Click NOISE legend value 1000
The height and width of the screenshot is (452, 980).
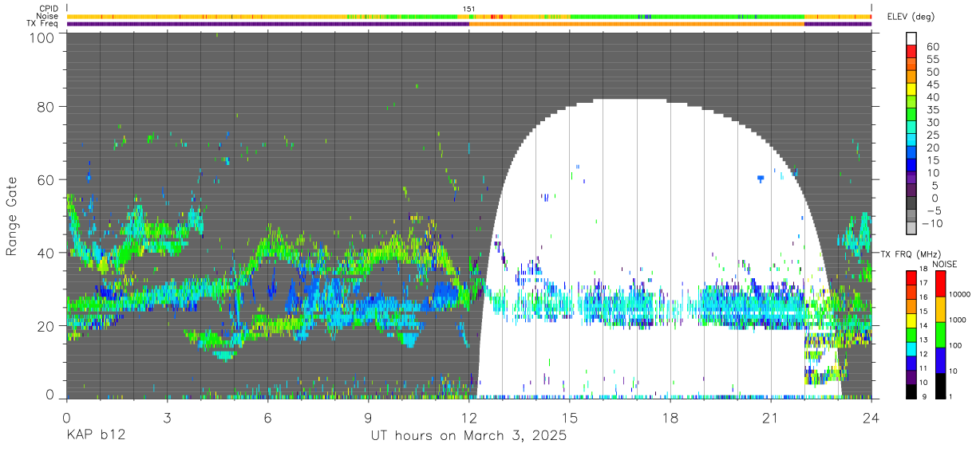(x=958, y=320)
